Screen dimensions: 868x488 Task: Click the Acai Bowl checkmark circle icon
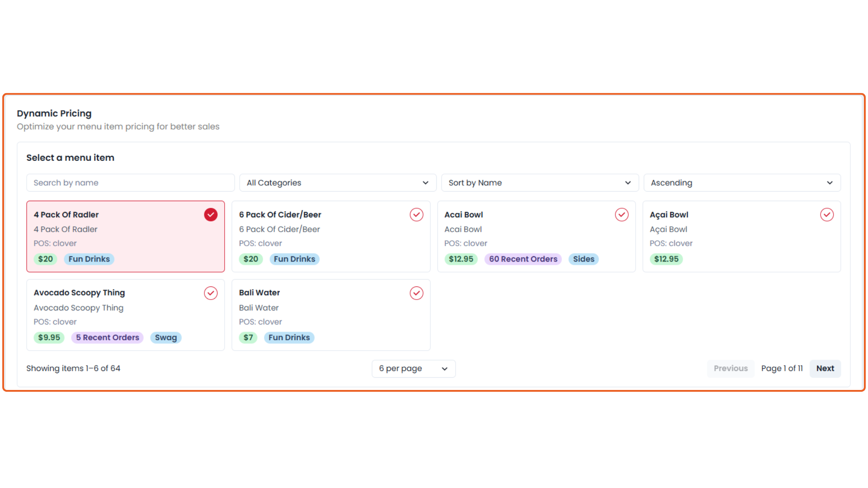pyautogui.click(x=622, y=215)
